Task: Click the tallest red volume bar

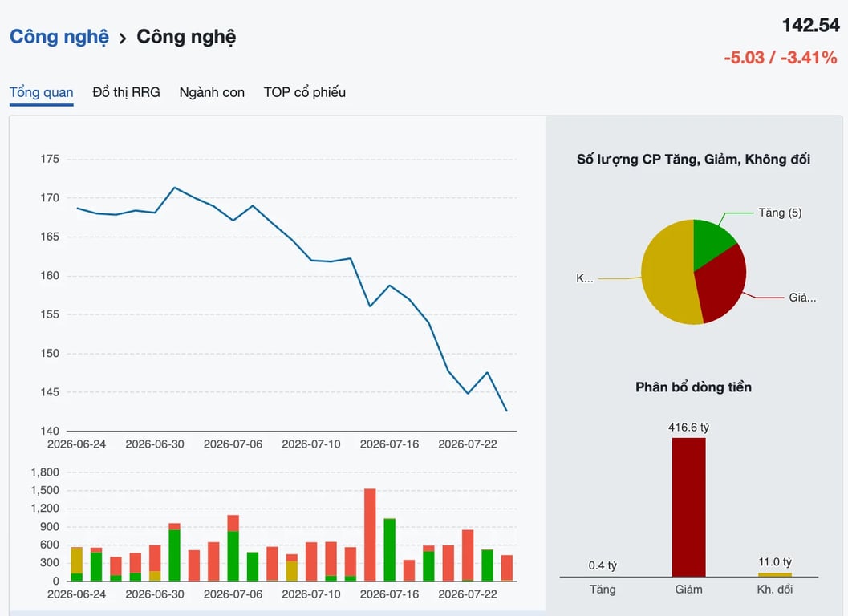Action: (x=370, y=535)
